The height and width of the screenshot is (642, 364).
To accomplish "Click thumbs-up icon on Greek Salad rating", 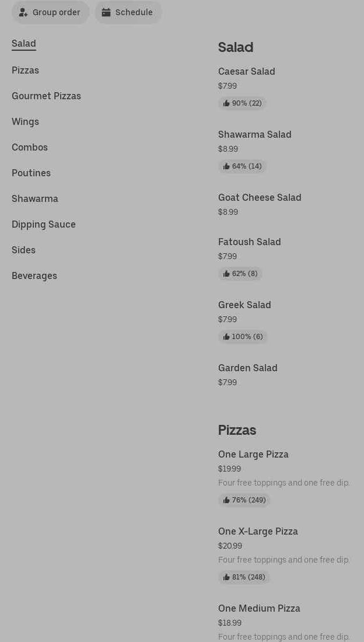I will point(226,337).
